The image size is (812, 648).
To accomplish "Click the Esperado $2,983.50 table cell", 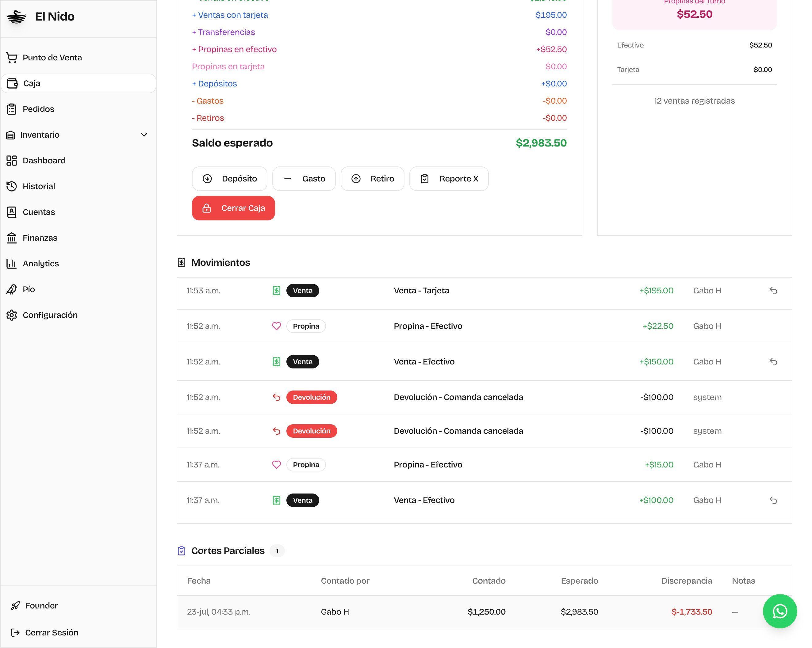I will 579,612.
